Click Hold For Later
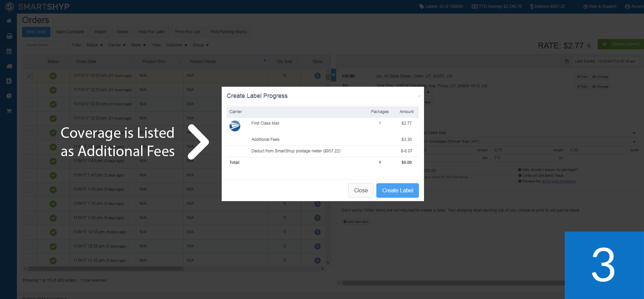The height and width of the screenshot is (299, 644). tap(152, 32)
